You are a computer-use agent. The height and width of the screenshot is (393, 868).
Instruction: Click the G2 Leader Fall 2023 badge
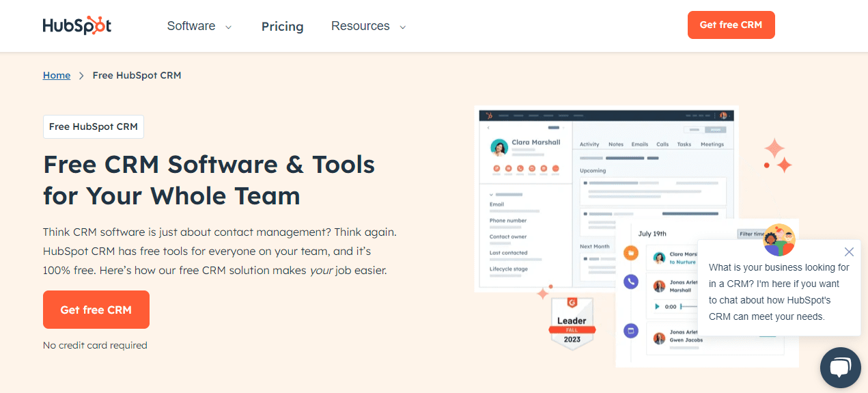coord(572,325)
